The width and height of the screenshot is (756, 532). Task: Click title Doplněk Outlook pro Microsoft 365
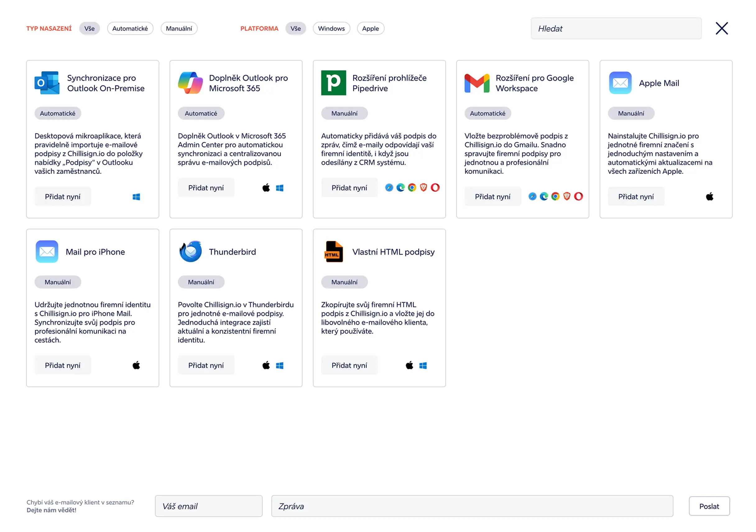tap(249, 83)
